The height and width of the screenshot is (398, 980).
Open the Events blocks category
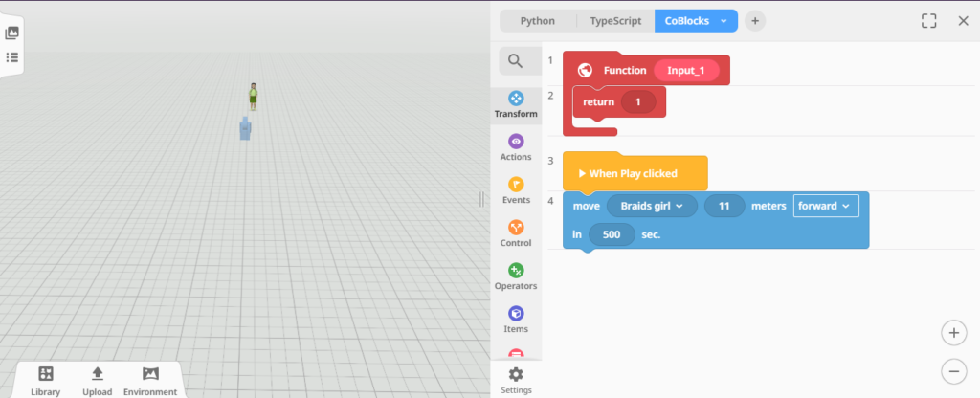516,191
